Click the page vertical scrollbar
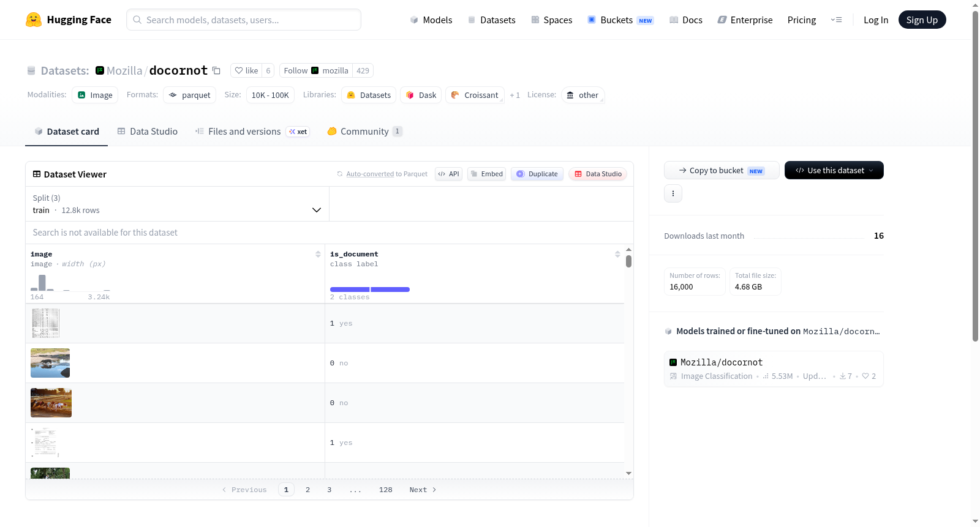 pos(976,176)
